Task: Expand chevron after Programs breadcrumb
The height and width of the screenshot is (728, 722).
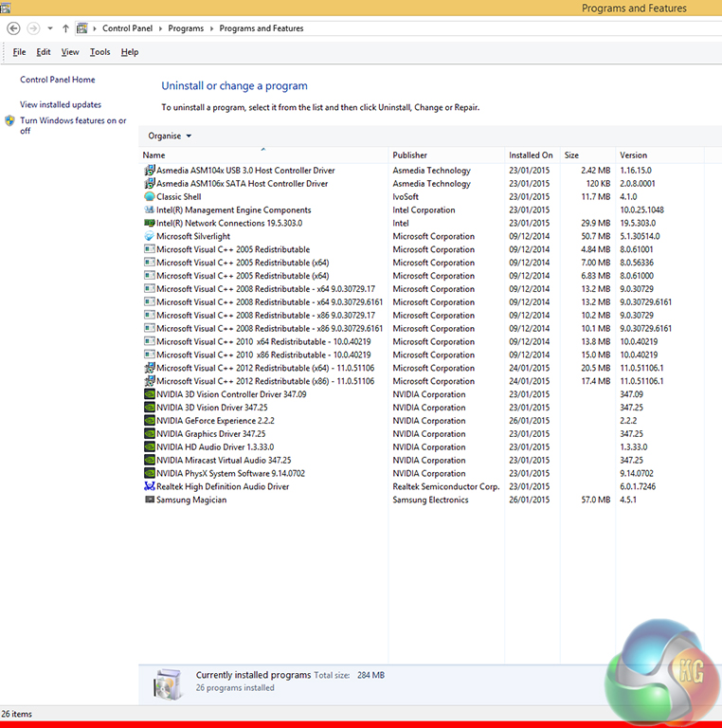Action: pos(211,28)
